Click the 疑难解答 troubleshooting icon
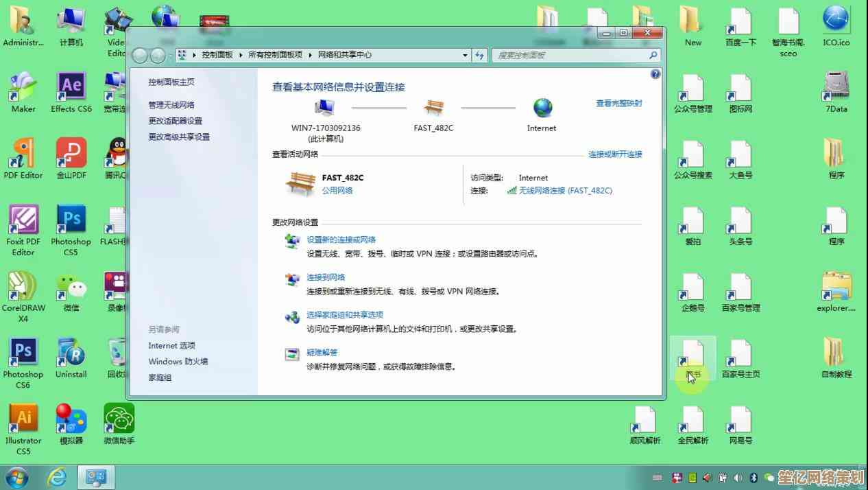 pyautogui.click(x=293, y=353)
